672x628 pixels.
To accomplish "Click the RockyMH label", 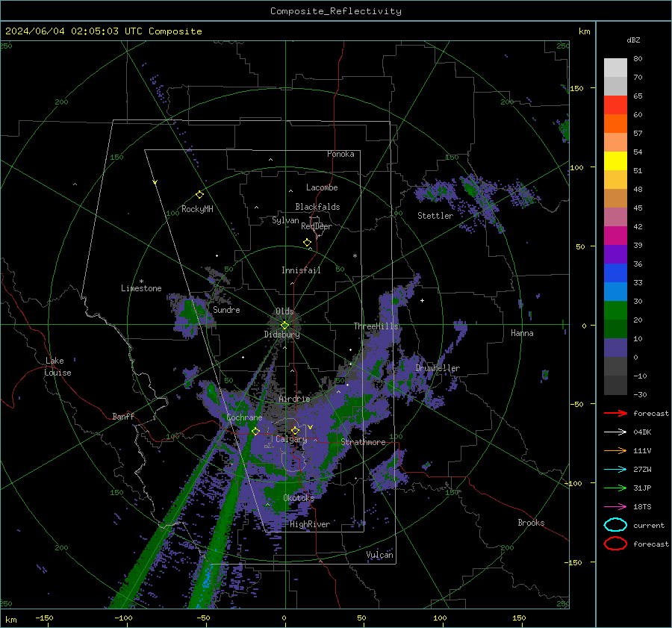I will 197,209.
